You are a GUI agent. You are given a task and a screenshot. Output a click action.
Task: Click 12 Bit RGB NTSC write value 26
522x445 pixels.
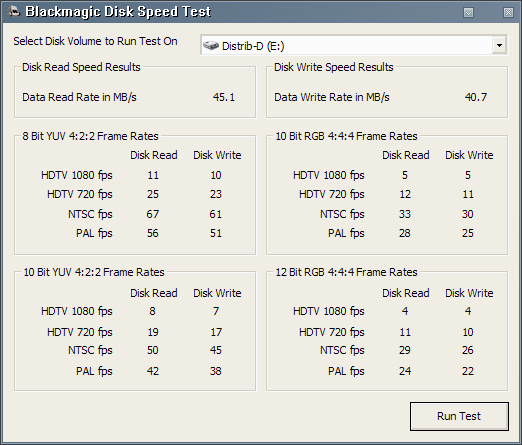(468, 350)
